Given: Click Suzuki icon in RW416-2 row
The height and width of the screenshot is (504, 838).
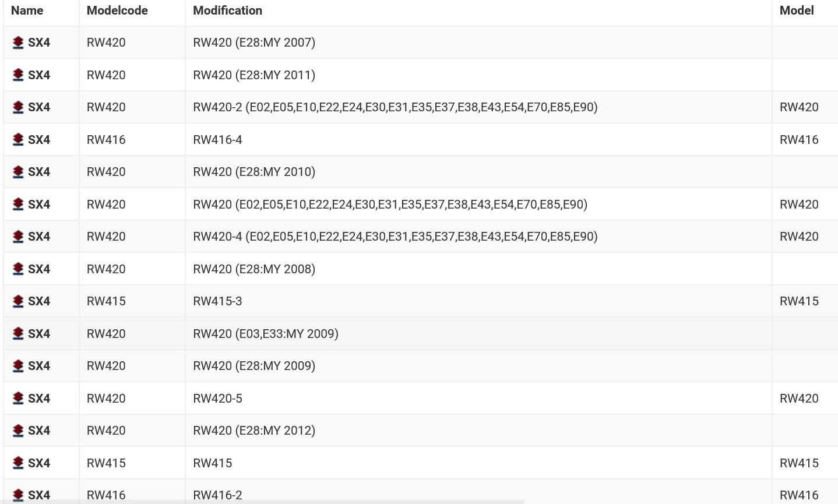Looking at the screenshot, I should pyautogui.click(x=18, y=495).
